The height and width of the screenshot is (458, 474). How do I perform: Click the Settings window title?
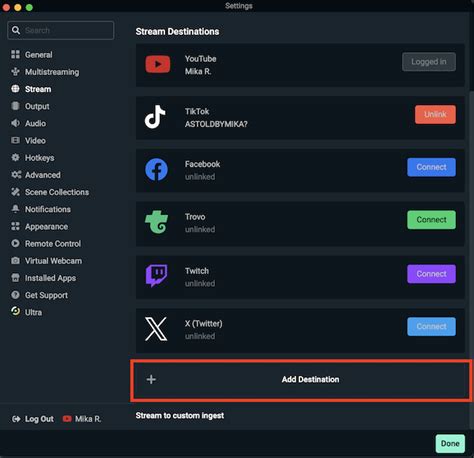click(x=239, y=6)
